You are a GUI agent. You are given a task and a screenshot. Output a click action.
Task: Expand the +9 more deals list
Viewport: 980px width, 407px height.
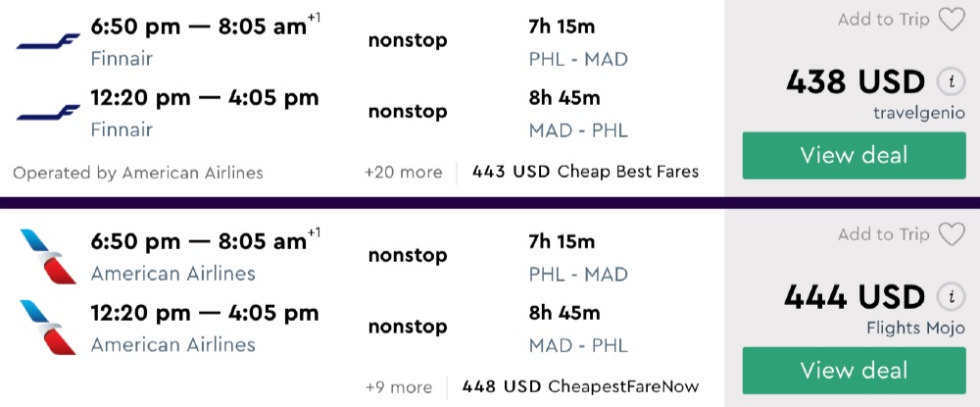[x=398, y=386]
